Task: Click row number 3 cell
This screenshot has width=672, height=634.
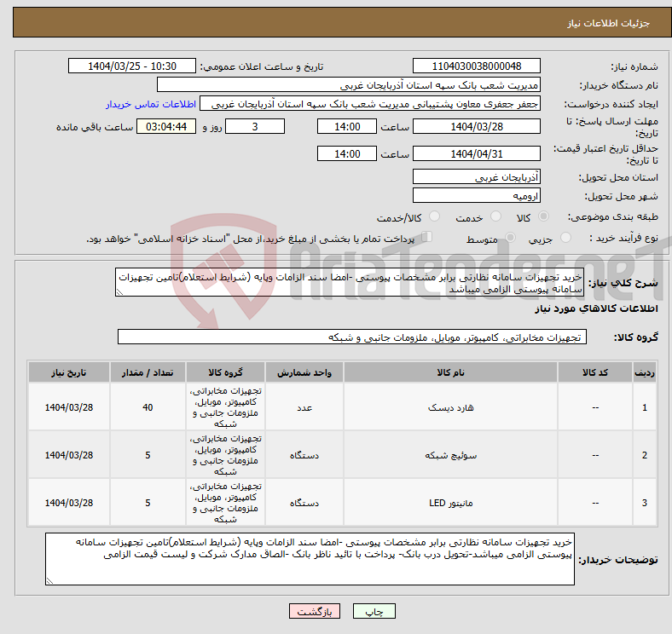Action: [644, 503]
